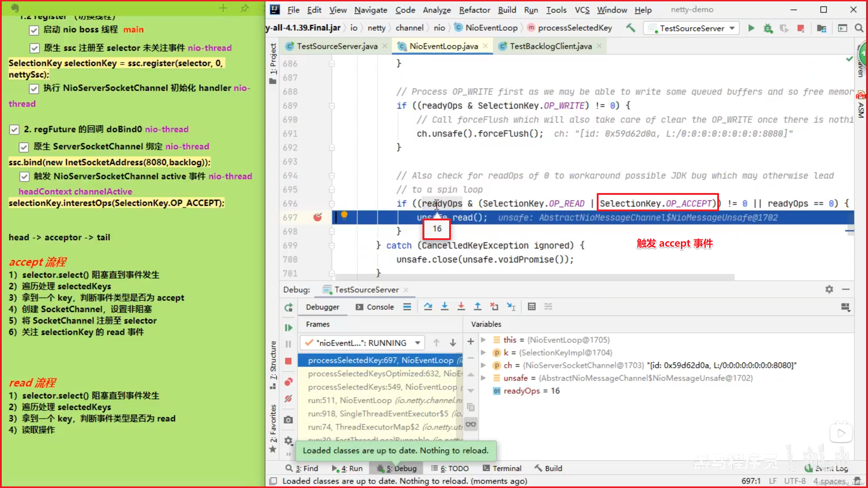Open the 6: TODO tool window

450,469
